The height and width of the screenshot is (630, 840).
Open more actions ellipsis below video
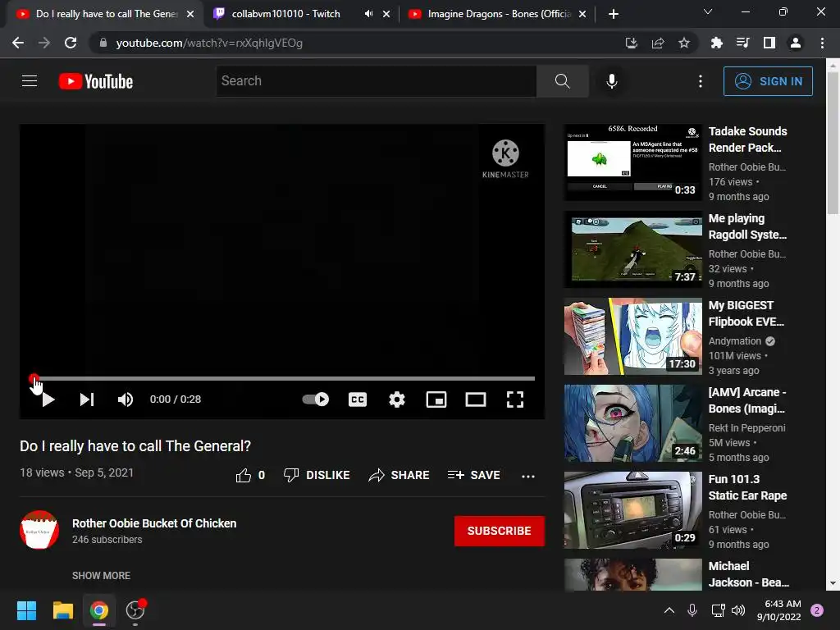(x=528, y=476)
